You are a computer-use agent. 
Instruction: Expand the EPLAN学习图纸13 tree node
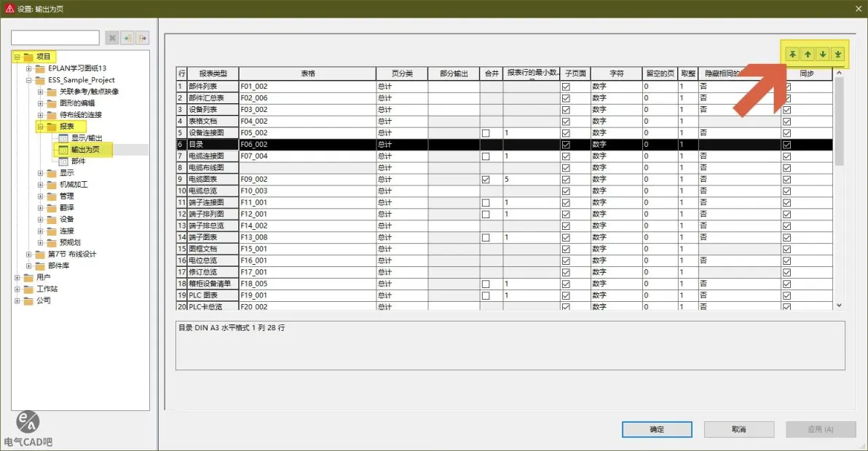click(29, 68)
